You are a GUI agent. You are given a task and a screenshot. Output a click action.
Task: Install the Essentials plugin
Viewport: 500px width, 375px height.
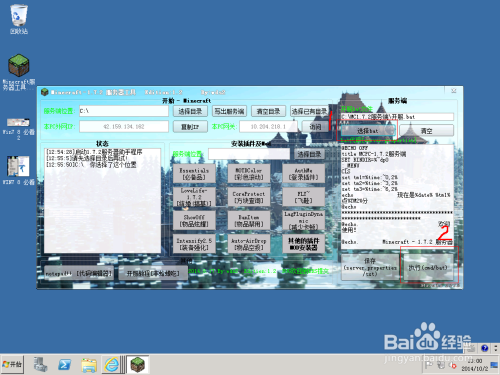point(194,173)
